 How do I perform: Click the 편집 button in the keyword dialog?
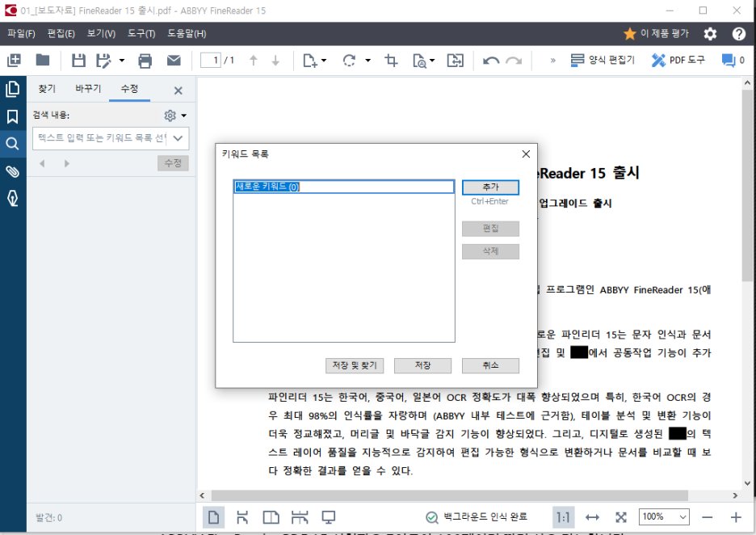(490, 229)
